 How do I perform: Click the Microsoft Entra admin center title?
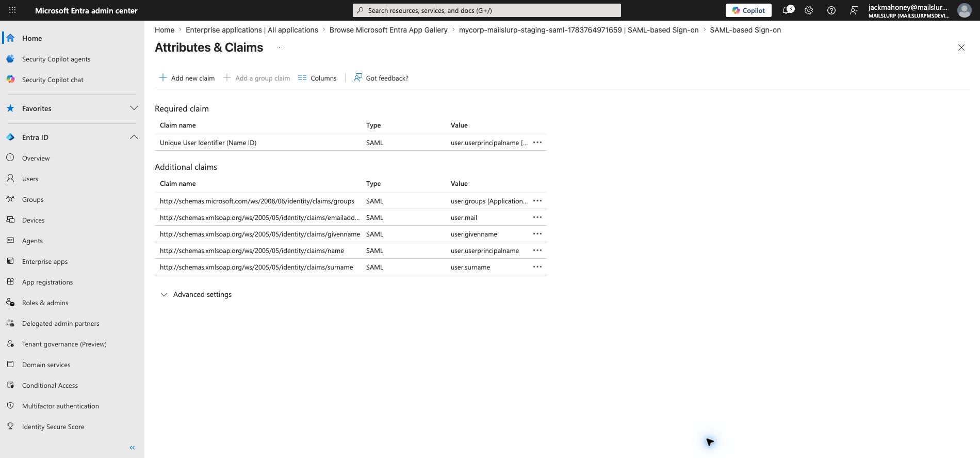(86, 10)
